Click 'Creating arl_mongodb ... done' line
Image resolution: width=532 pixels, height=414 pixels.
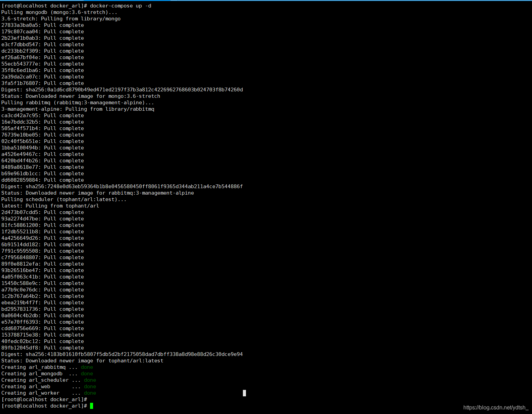click(47, 374)
